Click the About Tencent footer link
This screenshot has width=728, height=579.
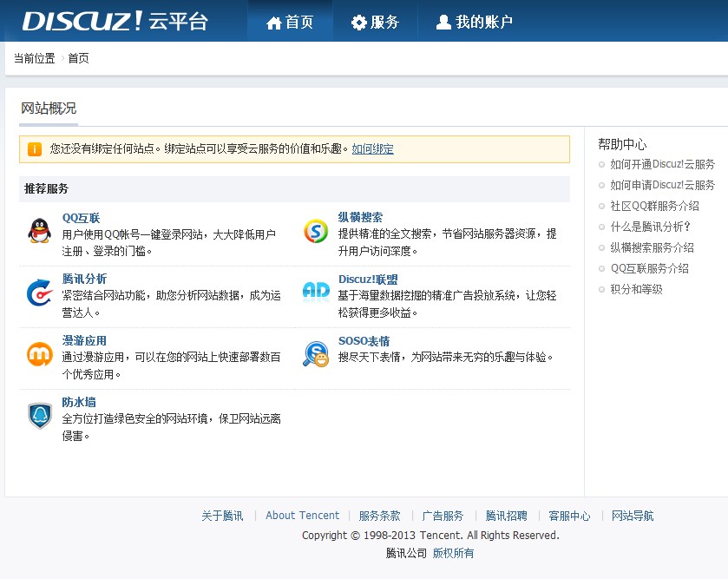(302, 516)
